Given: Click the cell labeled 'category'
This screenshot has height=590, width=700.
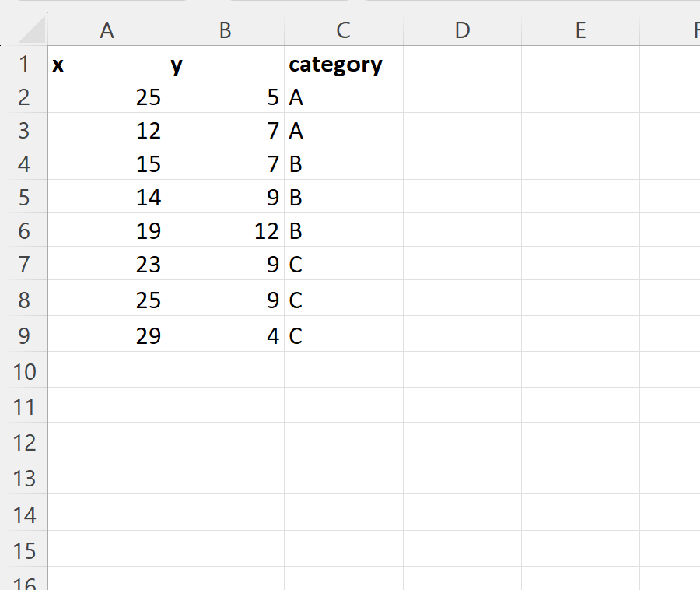Looking at the screenshot, I should pos(343,64).
